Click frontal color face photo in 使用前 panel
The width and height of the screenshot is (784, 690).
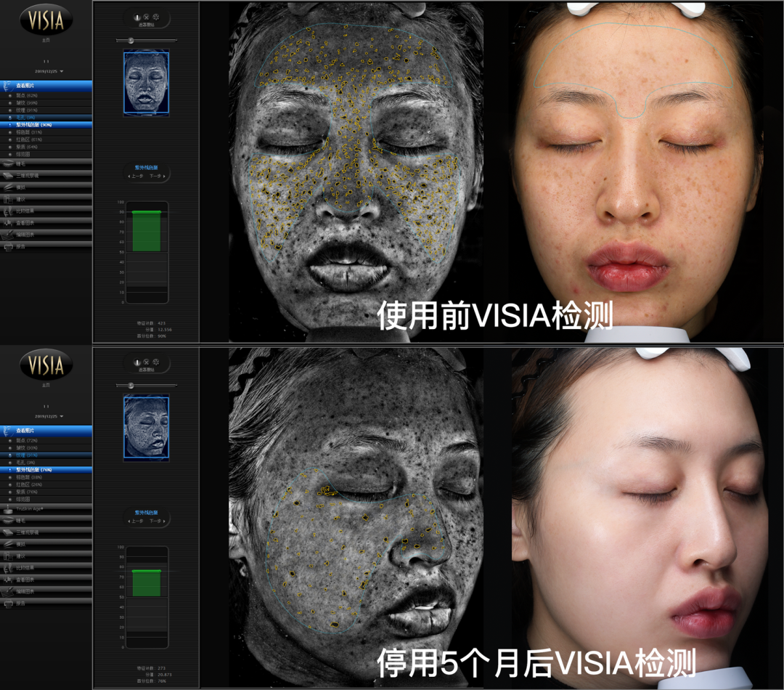(635, 173)
